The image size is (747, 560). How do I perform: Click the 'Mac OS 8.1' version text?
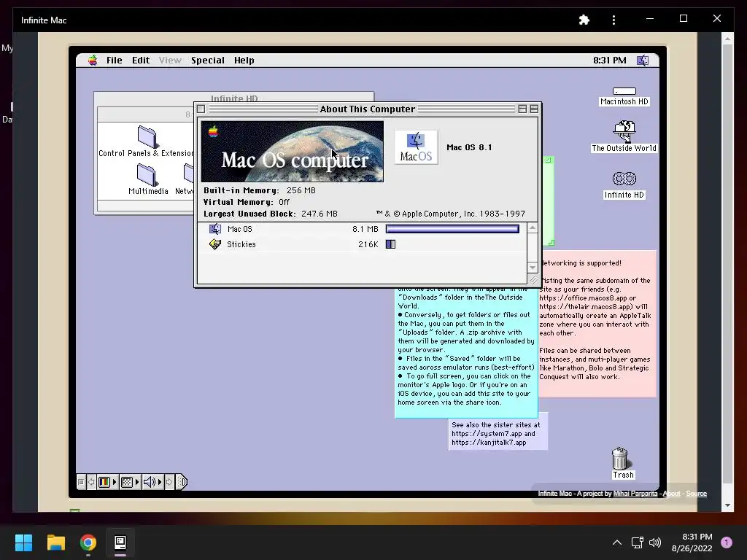tap(469, 147)
